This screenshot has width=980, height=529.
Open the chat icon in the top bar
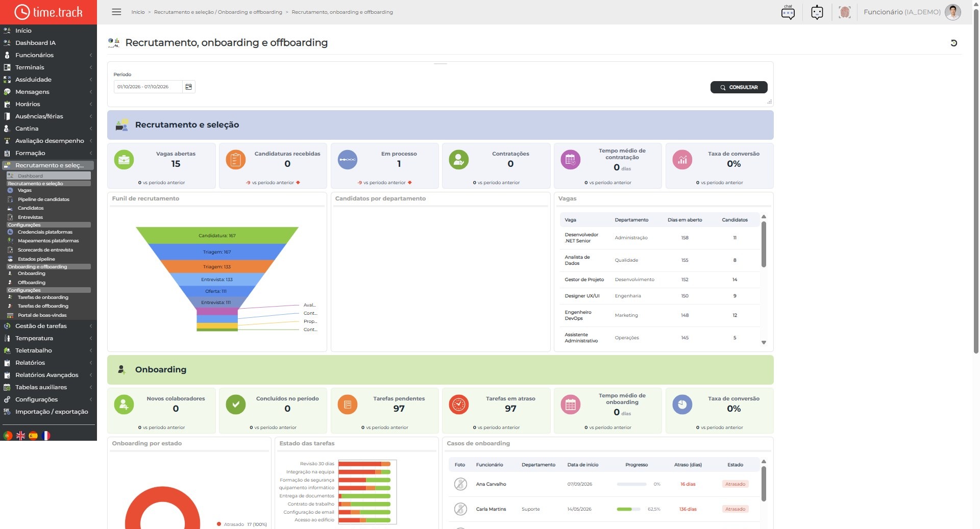(788, 12)
